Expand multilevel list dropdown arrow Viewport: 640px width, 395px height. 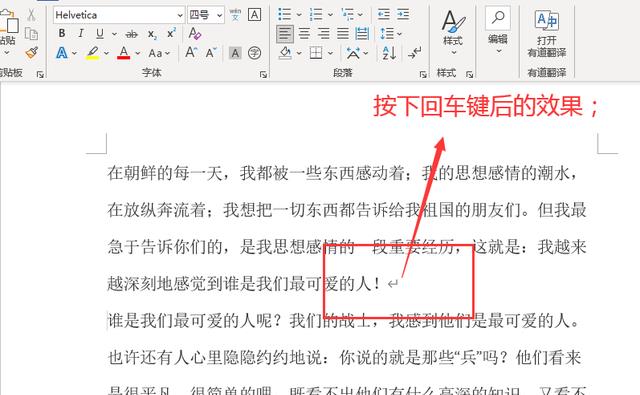pos(360,15)
